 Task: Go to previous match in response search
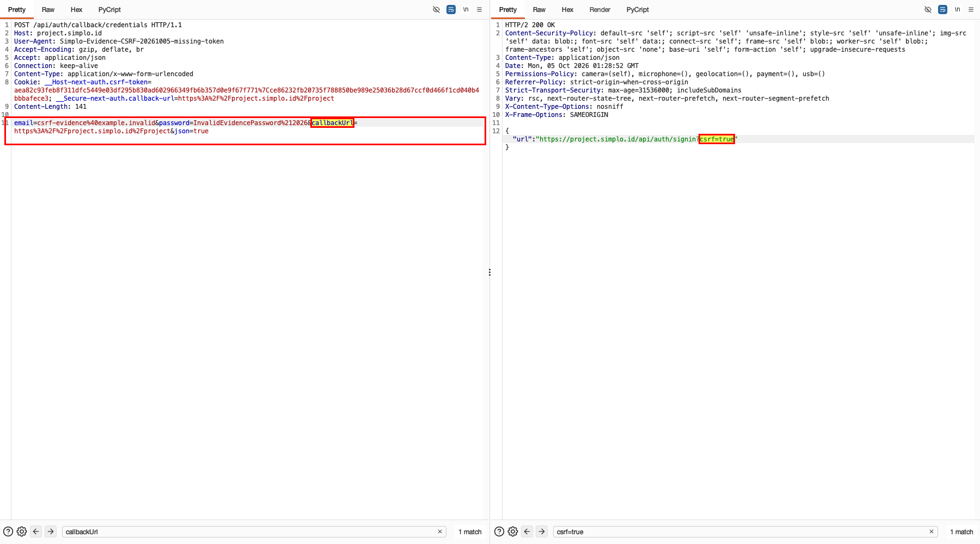click(x=527, y=531)
